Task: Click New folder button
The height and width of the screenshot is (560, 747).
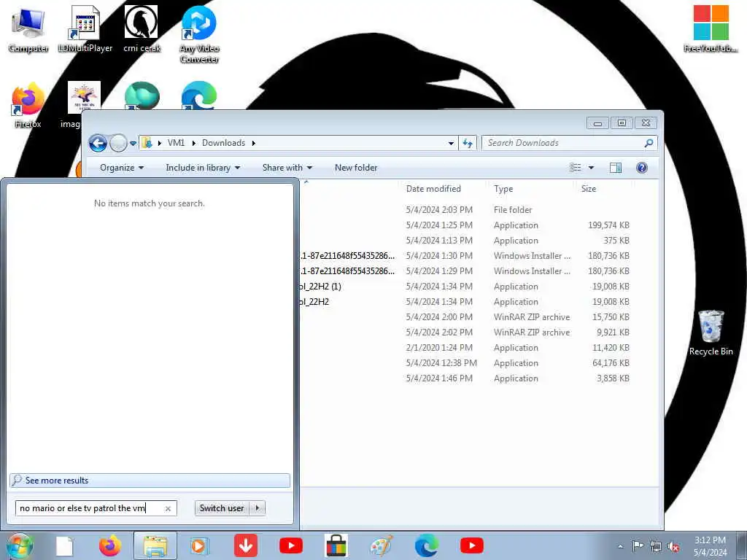Action: (x=356, y=168)
